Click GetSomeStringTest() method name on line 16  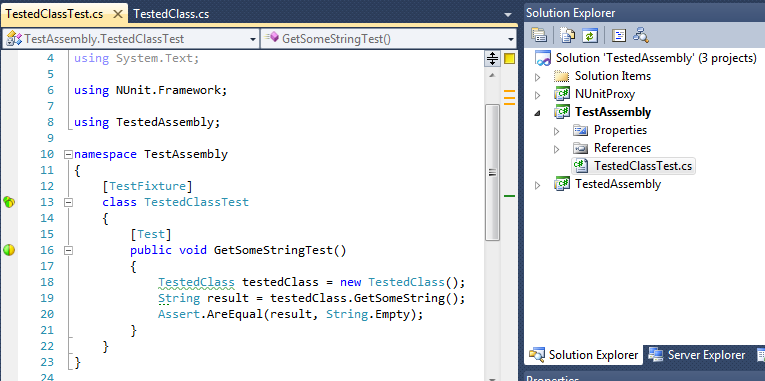(x=280, y=250)
